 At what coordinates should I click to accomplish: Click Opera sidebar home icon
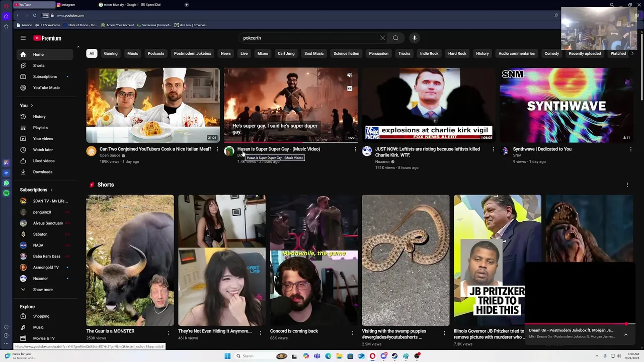tap(6, 16)
